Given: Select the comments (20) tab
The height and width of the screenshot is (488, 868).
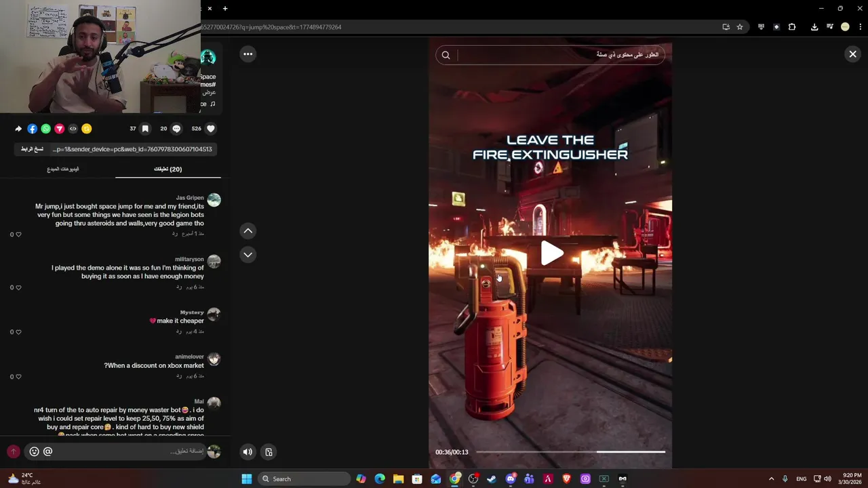Looking at the screenshot, I should click(x=168, y=169).
